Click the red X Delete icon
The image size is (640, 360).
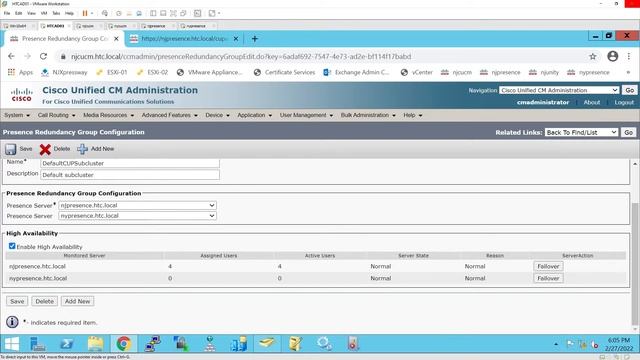[45, 149]
